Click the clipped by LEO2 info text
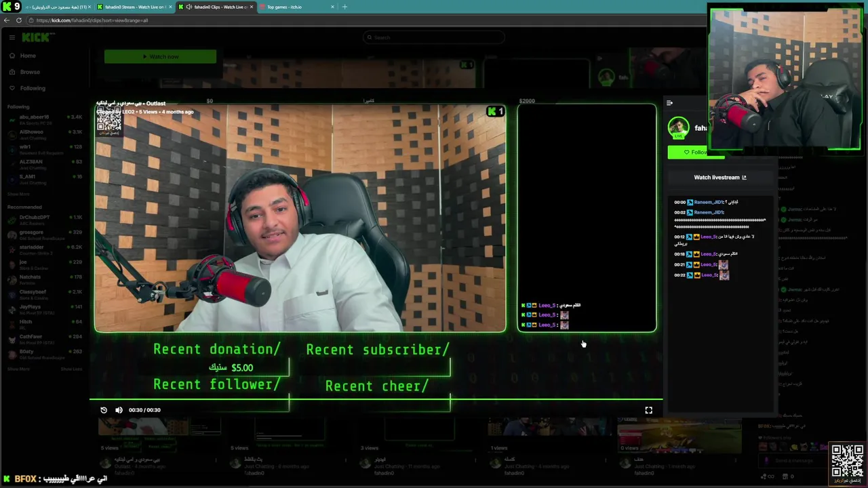The image size is (868, 488). tap(144, 112)
